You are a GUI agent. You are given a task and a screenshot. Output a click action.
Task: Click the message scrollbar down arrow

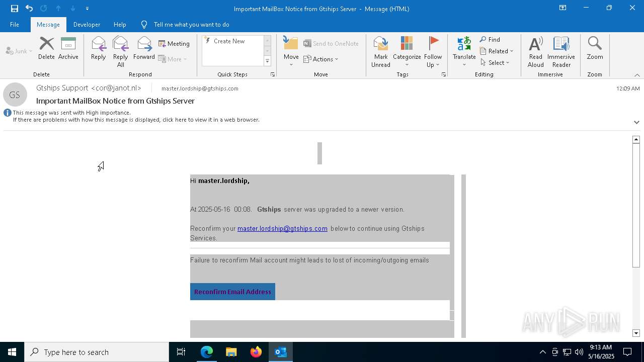pos(636,333)
